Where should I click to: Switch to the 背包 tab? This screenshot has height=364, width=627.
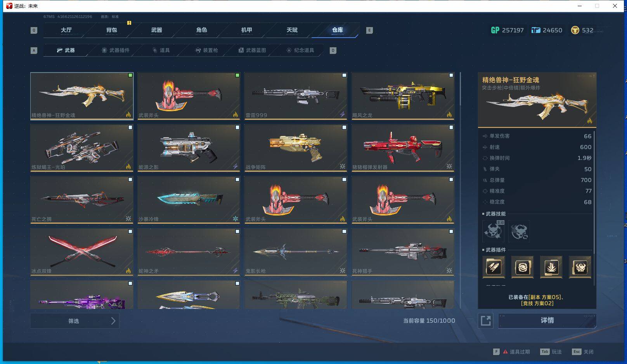[x=111, y=30]
